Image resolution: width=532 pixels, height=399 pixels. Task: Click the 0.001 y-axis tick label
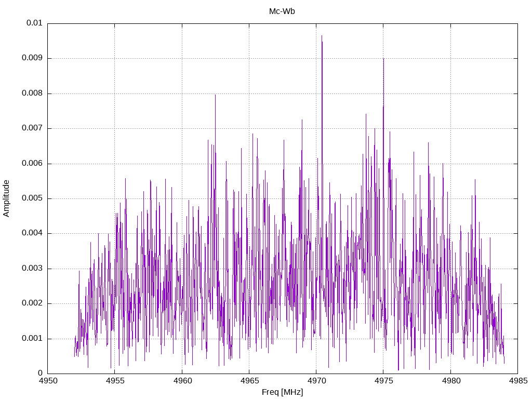point(32,338)
